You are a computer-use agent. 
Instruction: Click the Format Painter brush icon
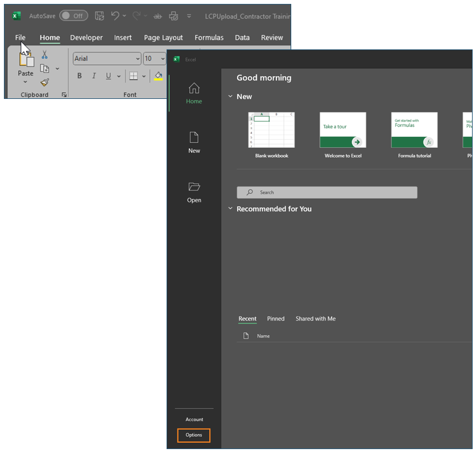click(x=44, y=82)
